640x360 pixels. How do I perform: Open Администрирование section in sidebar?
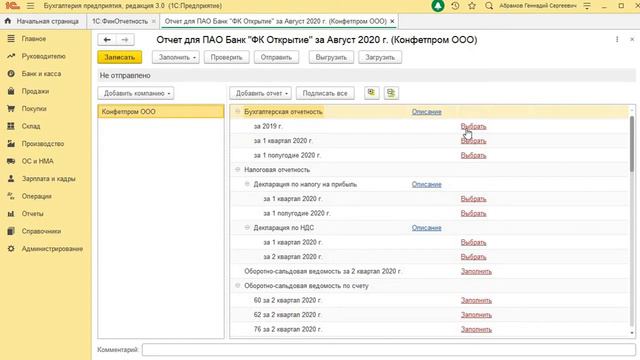tap(52, 249)
